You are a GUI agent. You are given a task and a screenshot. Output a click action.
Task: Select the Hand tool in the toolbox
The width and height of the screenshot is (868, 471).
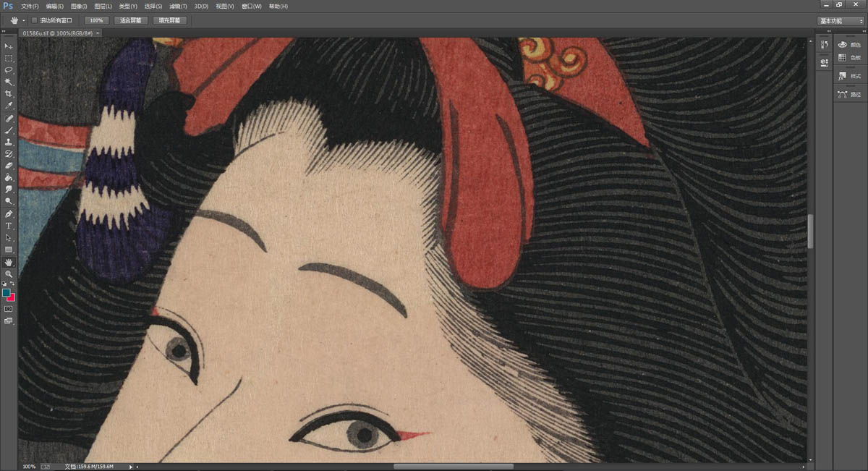(9, 262)
